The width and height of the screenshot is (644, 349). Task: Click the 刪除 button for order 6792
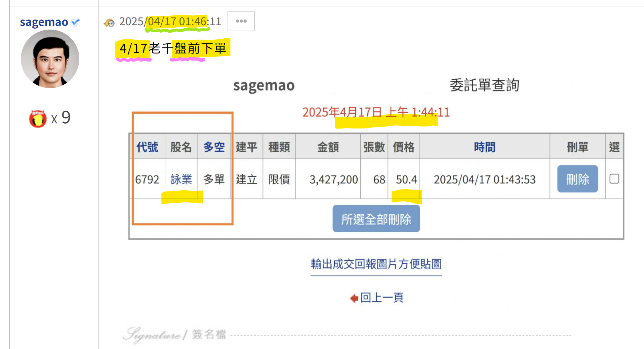tap(577, 179)
